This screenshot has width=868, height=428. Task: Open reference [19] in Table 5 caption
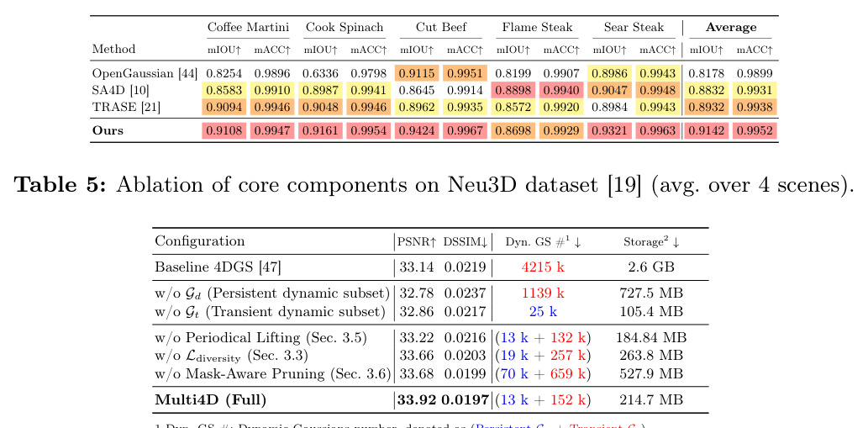(626, 184)
